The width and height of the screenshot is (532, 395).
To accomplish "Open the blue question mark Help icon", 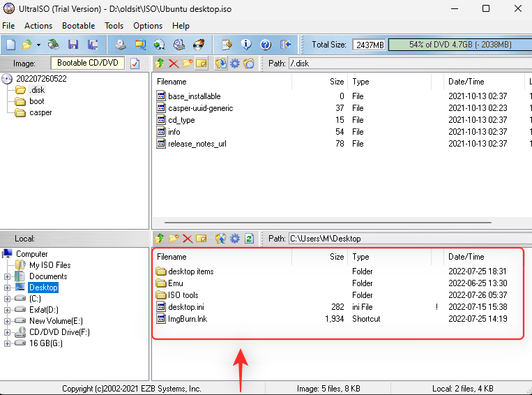I will [x=266, y=45].
